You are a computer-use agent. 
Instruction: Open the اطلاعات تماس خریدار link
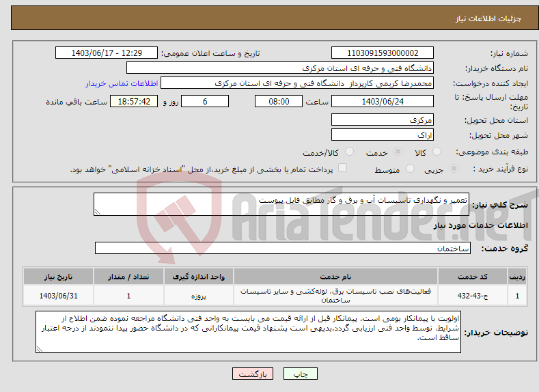coord(122,83)
